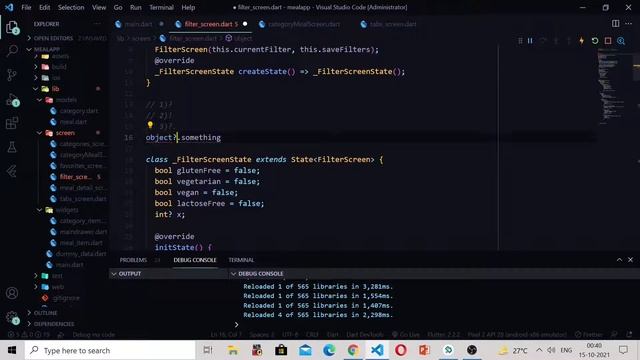Open the Selection menu
This screenshot has height=360, width=640.
tap(71, 7)
